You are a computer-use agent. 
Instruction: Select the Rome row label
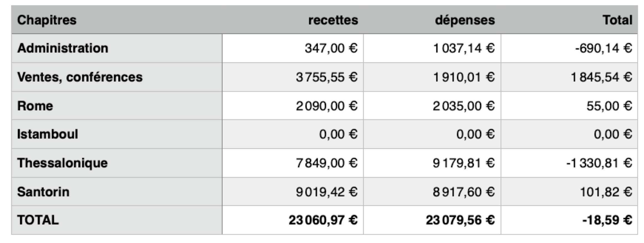pyautogui.click(x=35, y=106)
